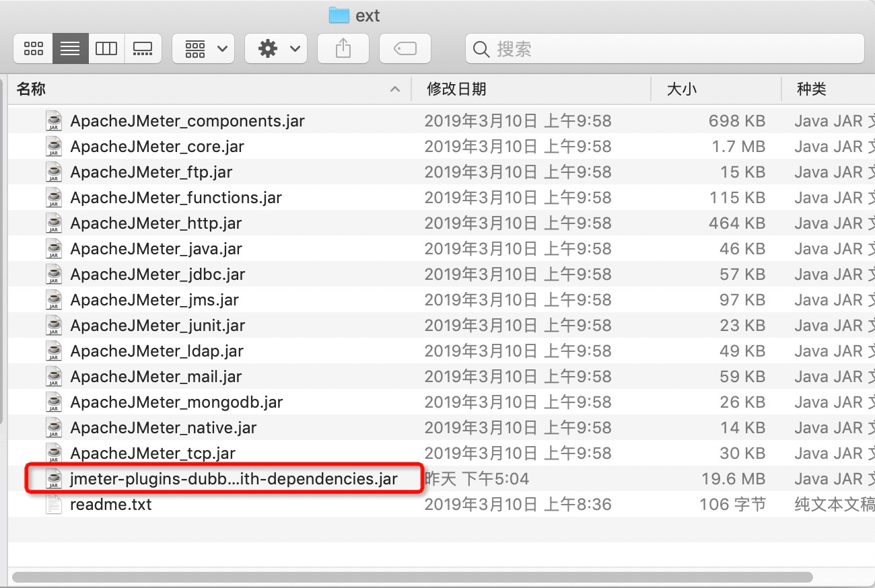Click the JAR icon of ApacheJMeter_core.jar
This screenshot has height=588, width=875.
54,147
